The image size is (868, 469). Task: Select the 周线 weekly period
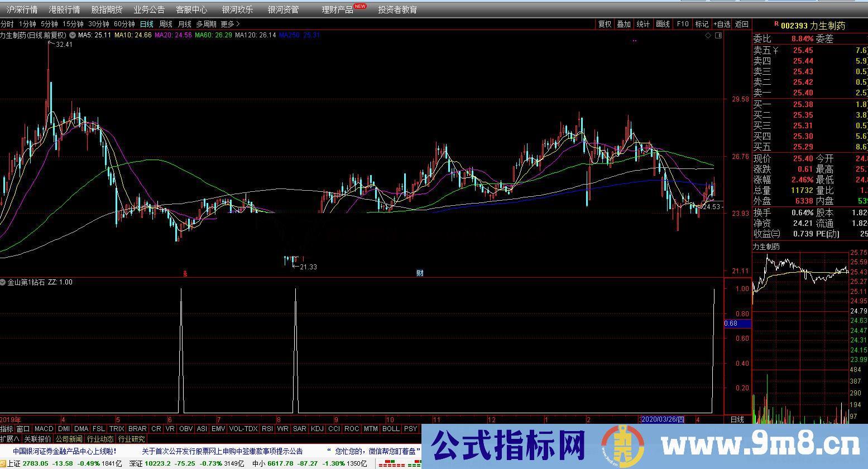[x=166, y=24]
